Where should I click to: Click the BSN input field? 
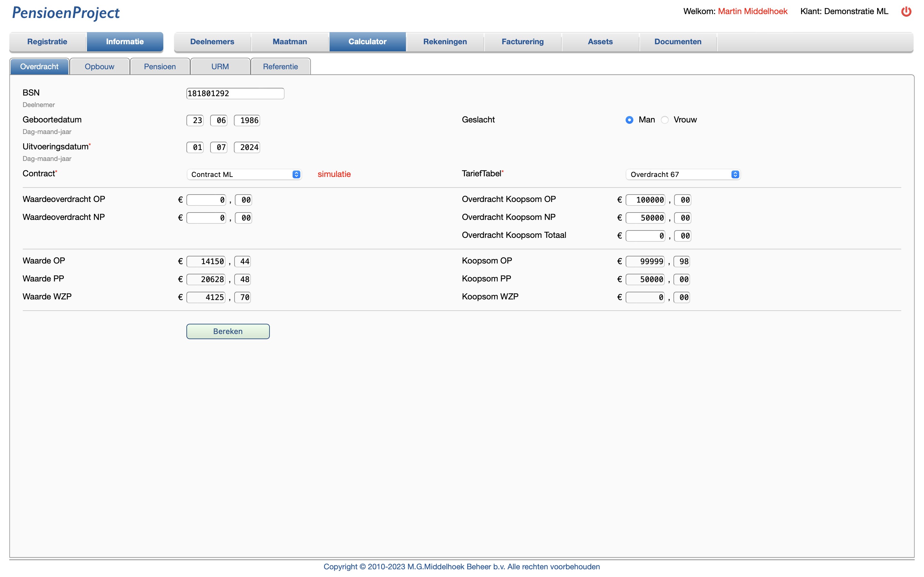235,93
